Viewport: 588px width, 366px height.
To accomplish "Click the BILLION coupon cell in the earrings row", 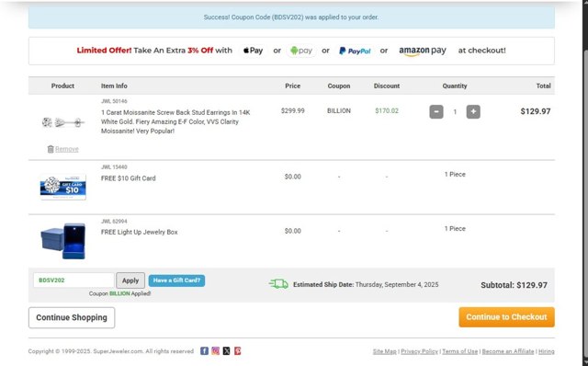I will [339, 111].
